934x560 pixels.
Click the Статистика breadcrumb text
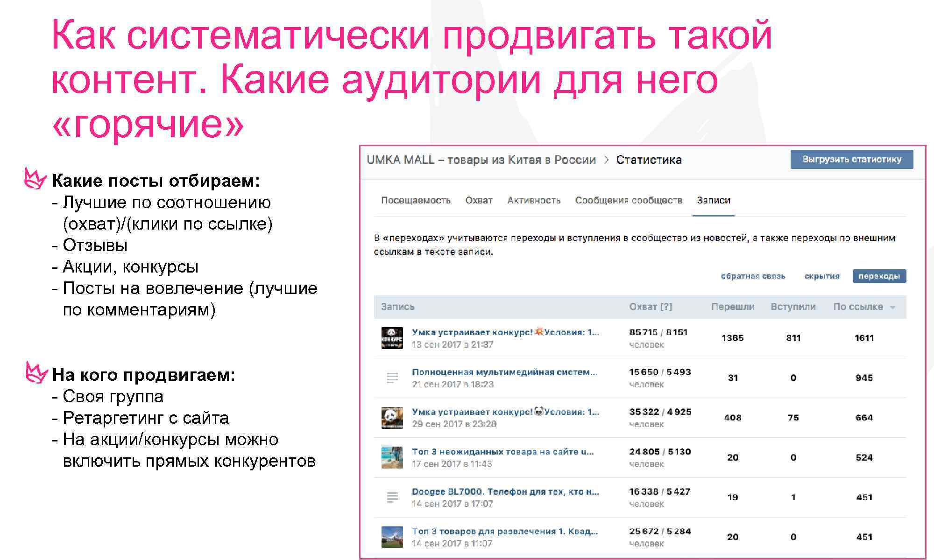[x=649, y=160]
